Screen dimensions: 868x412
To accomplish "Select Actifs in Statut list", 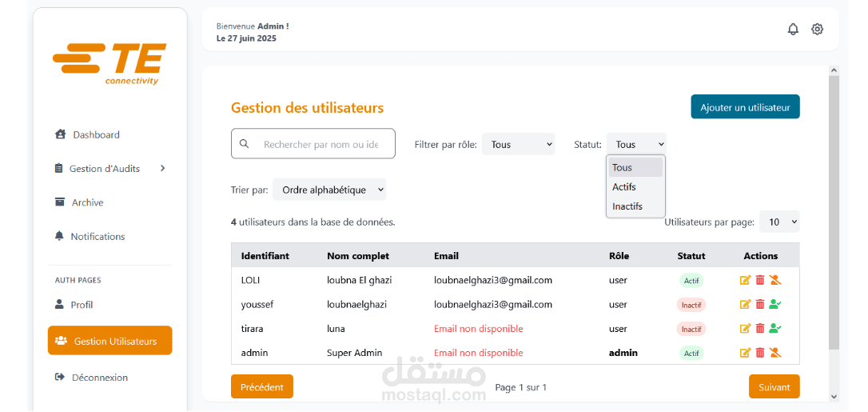I will [635, 186].
